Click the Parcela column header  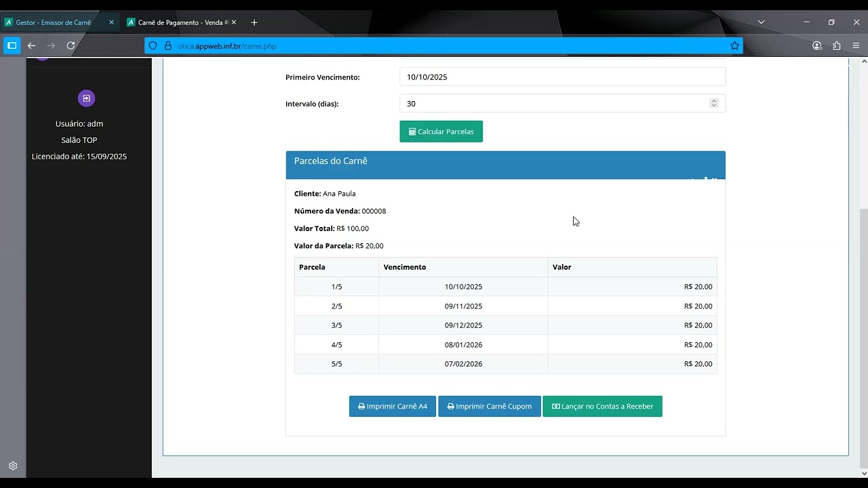[336, 267]
